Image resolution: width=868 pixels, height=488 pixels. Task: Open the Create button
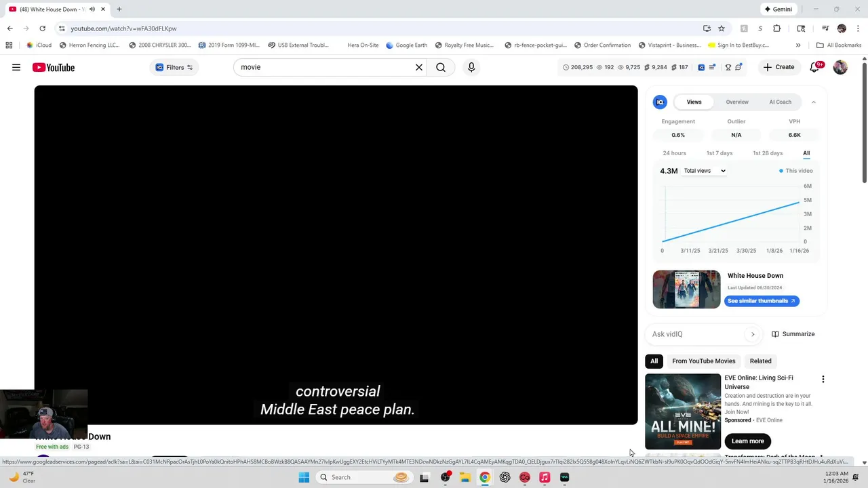pyautogui.click(x=778, y=67)
